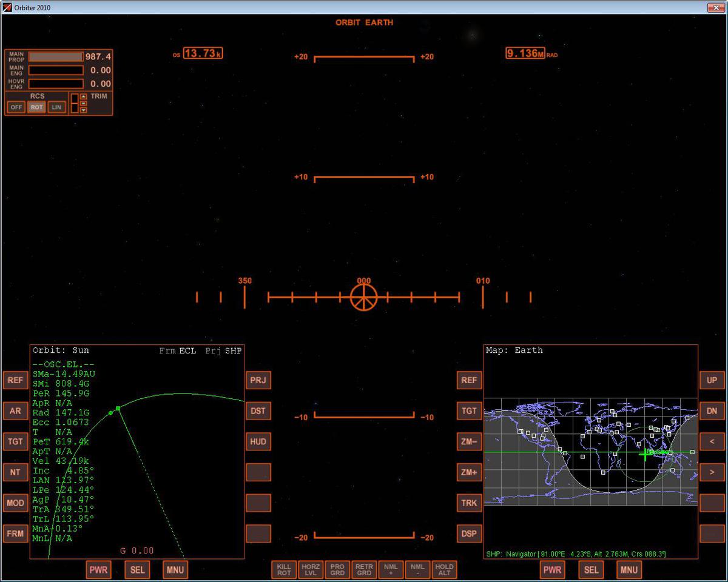Viewport: 728px width, 582px height.
Task: Click SHP Navigator status line on map
Action: 576,554
